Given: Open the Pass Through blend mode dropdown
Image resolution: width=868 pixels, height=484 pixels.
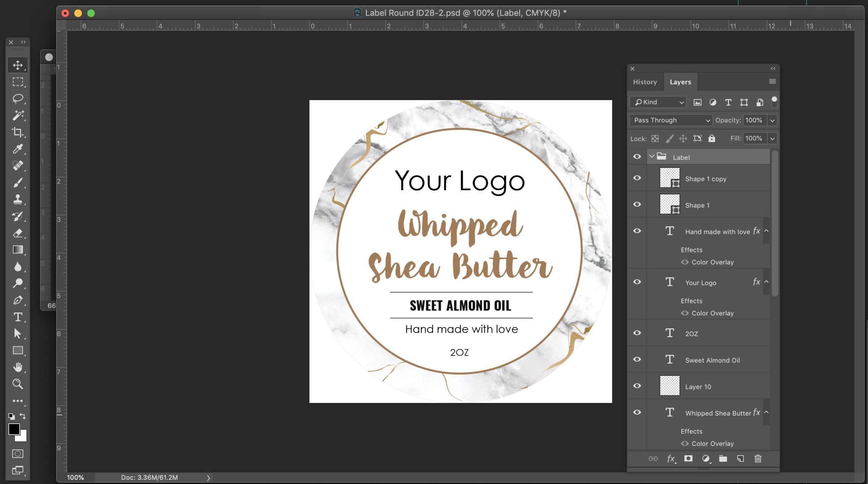Looking at the screenshot, I should pos(671,120).
